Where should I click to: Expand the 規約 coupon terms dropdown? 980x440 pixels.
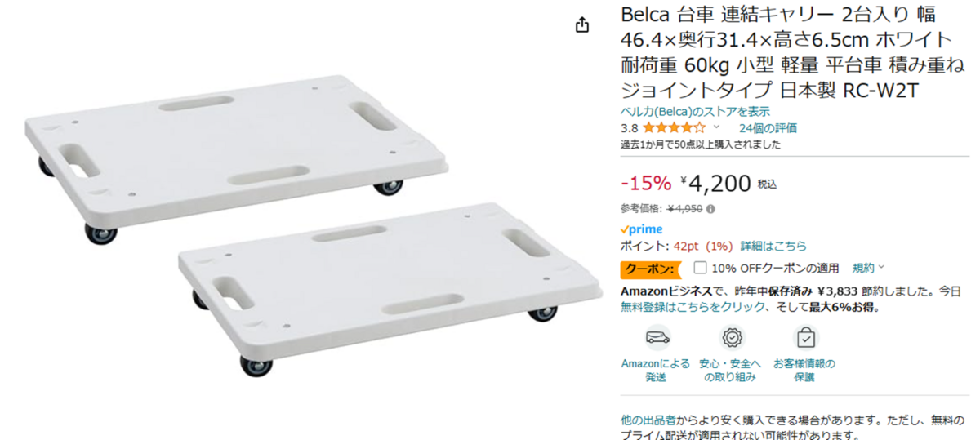868,268
